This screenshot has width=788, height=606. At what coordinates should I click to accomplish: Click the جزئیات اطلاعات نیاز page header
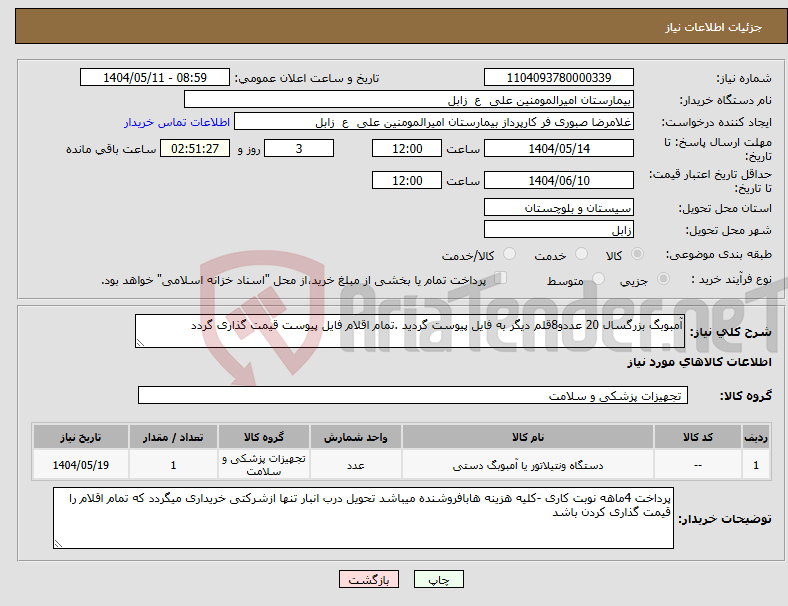(x=714, y=27)
